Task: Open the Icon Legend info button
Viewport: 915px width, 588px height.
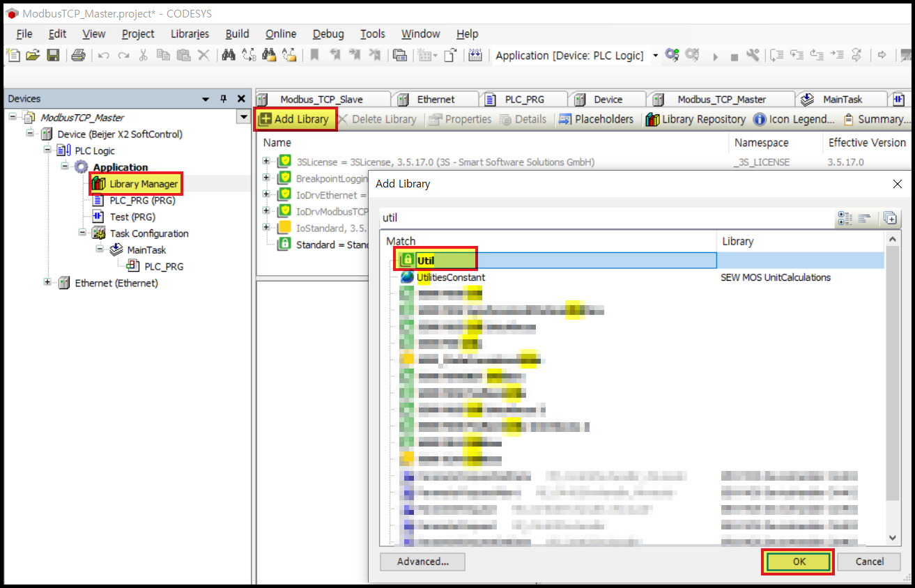Action: [794, 119]
